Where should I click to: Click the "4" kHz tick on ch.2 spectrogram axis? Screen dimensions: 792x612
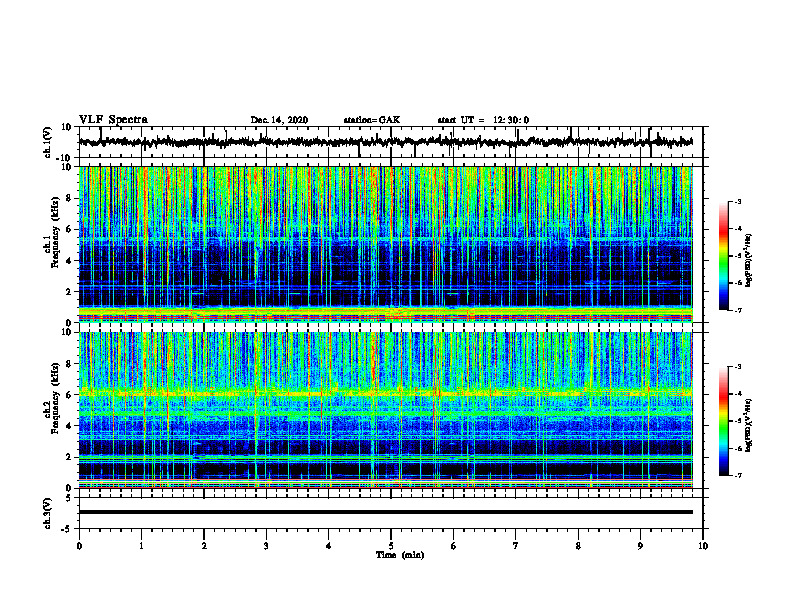70,426
